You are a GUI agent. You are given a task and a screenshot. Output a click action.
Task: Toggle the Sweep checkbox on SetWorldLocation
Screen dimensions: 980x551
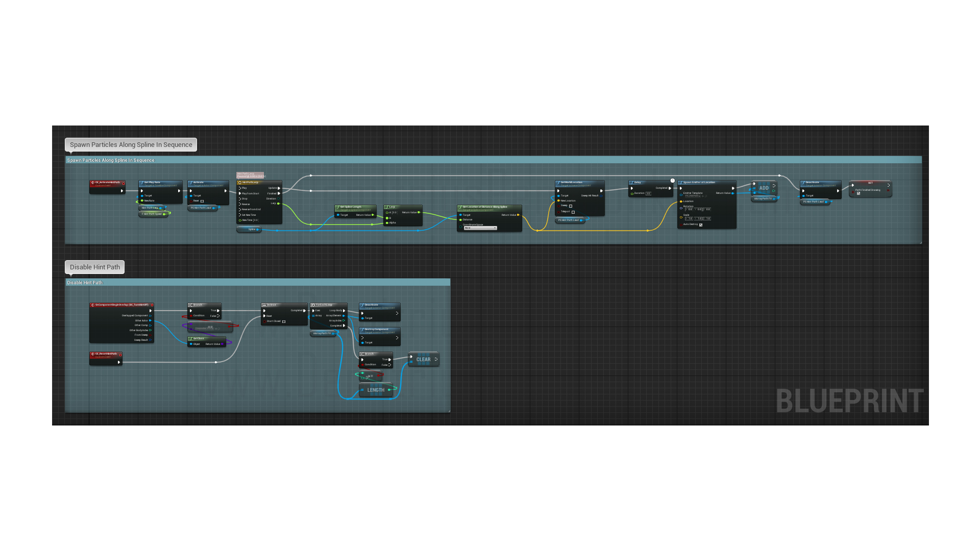point(571,206)
